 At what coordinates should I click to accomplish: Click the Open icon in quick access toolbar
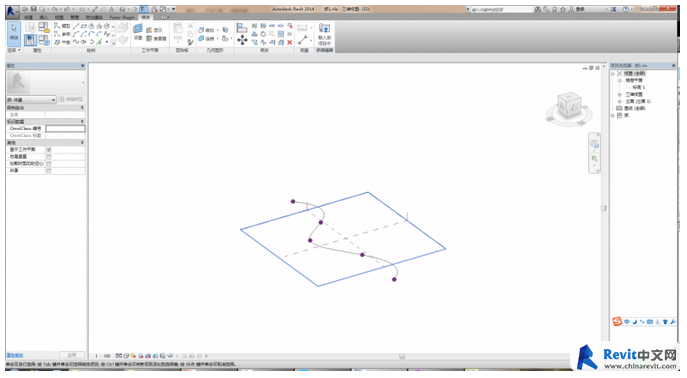pyautogui.click(x=25, y=9)
